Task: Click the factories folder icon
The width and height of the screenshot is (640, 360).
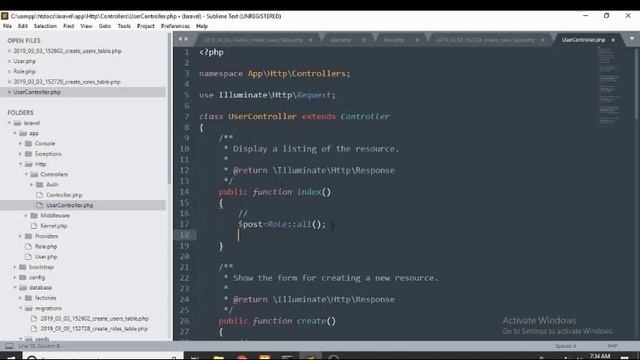Action: (28, 298)
